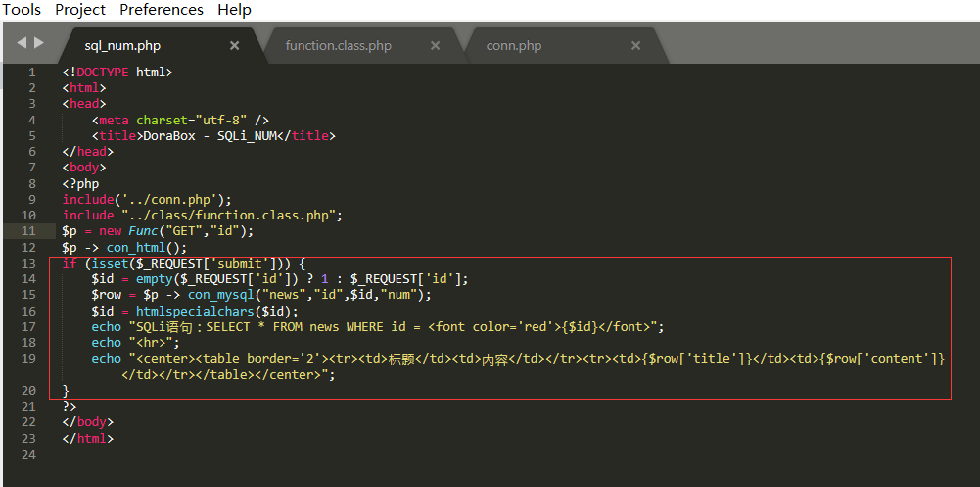Click line number 11 in gutter

coord(28,231)
